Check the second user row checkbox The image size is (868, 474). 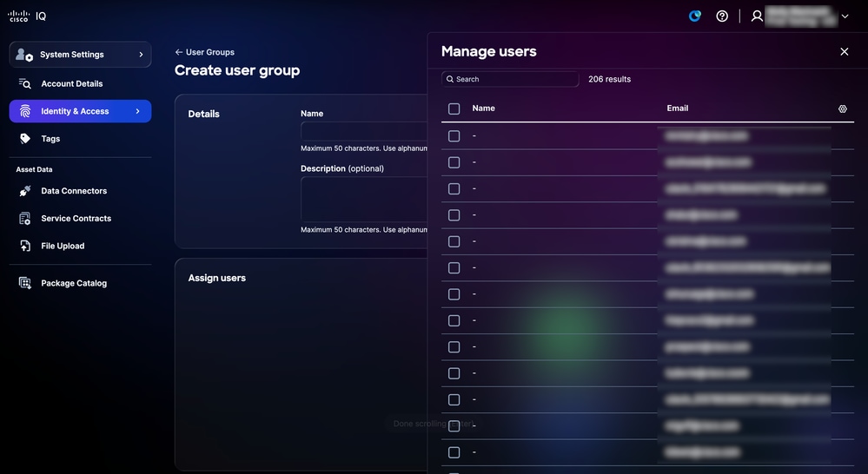[x=454, y=162]
